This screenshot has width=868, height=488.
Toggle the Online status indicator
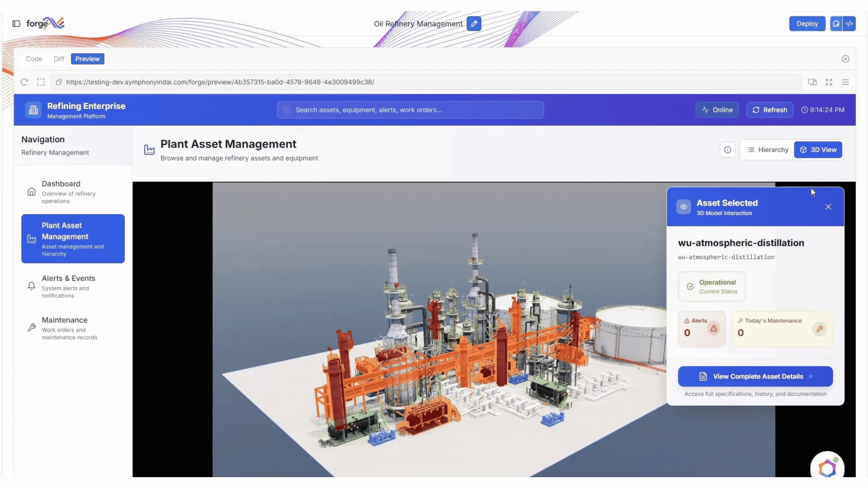[717, 110]
